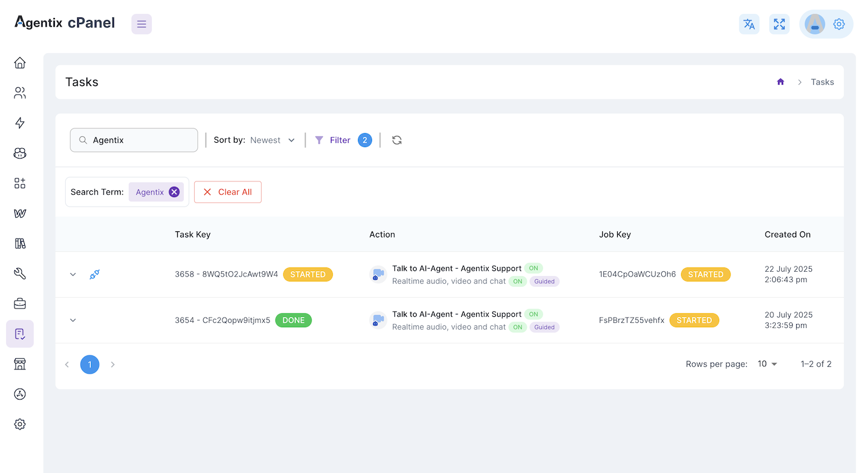This screenshot has width=868, height=473.
Task: Open the user avatar profile
Action: tap(815, 24)
